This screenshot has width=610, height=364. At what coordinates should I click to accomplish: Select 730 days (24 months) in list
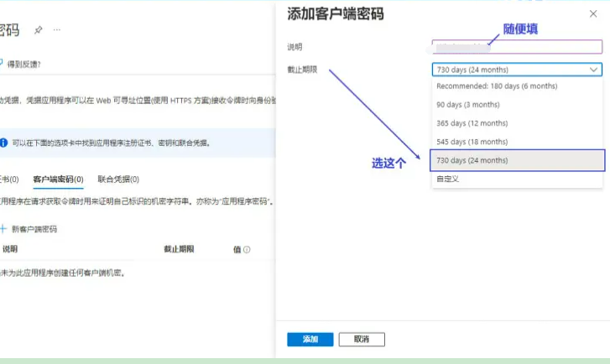[x=518, y=160]
